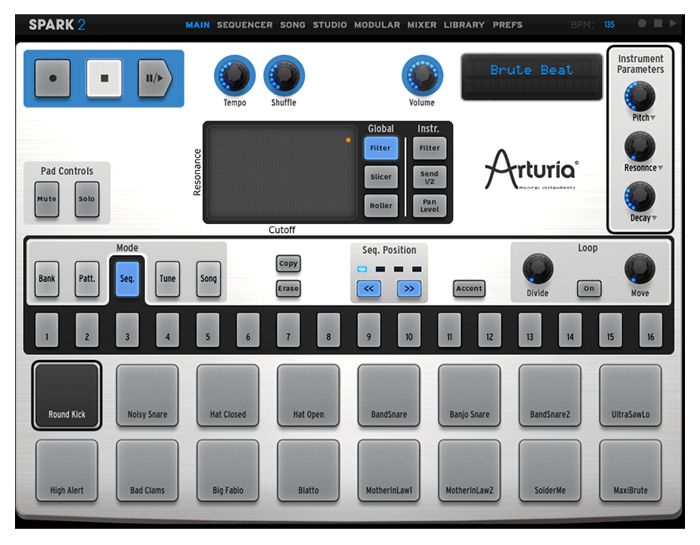
Task: Toggle the Solo pad control
Action: point(87,198)
